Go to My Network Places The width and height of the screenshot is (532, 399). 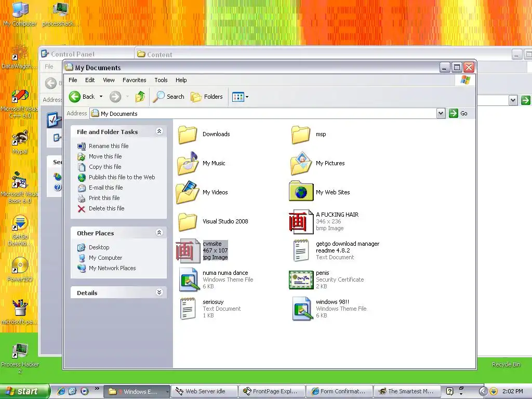(107, 268)
